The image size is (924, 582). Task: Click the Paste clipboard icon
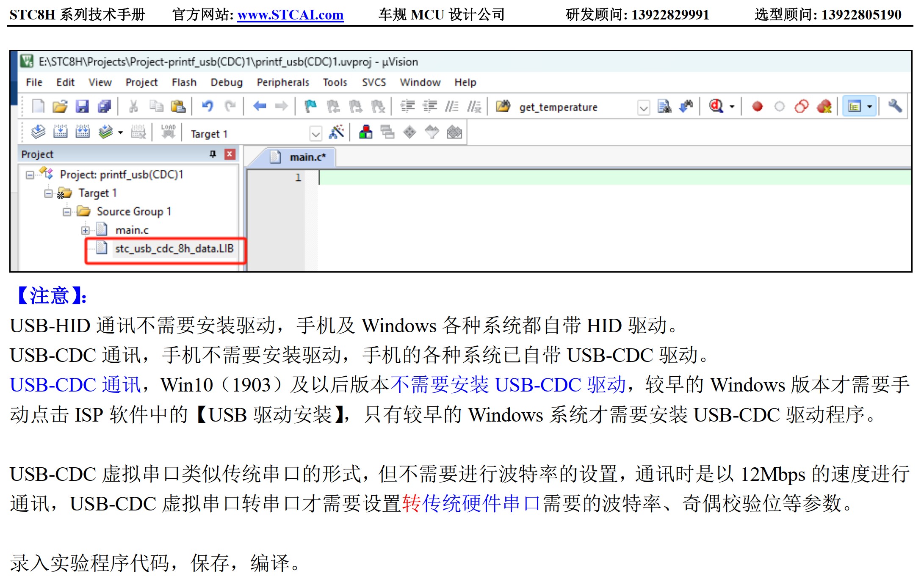pyautogui.click(x=178, y=106)
